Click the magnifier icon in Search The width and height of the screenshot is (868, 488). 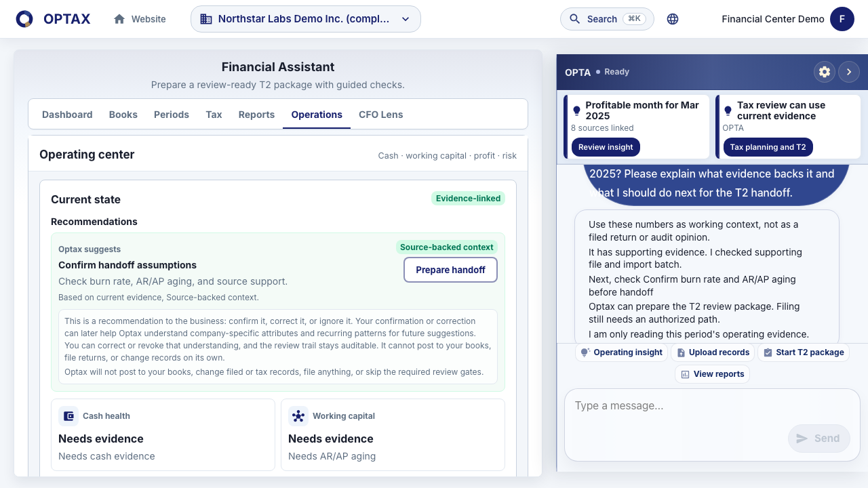coord(575,19)
